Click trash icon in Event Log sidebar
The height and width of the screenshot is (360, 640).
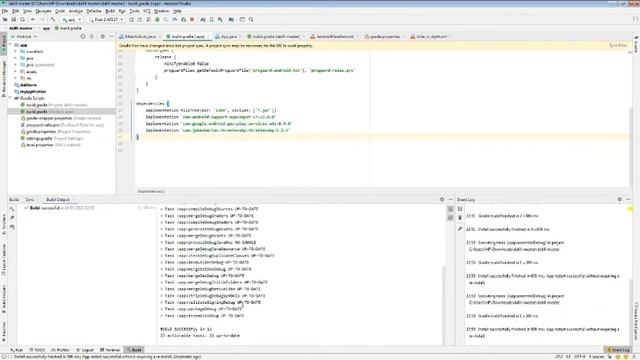[460, 218]
